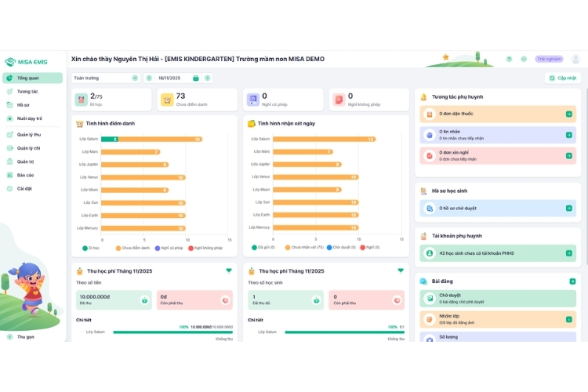
Task: Click arrow in Bài đăng header
Action: [572, 281]
